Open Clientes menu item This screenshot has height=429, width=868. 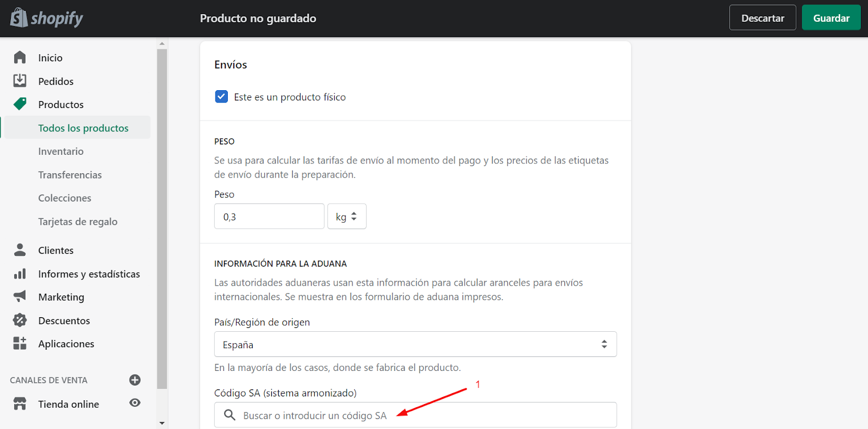pyautogui.click(x=56, y=250)
